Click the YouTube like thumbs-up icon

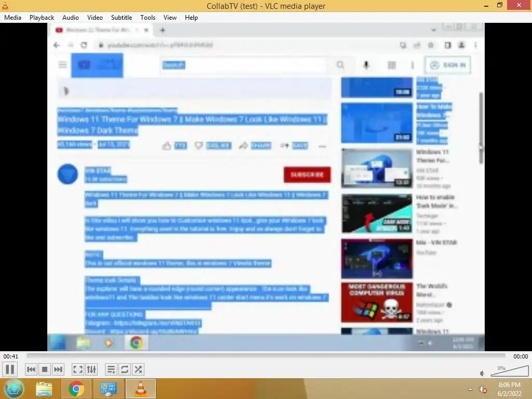click(x=166, y=146)
